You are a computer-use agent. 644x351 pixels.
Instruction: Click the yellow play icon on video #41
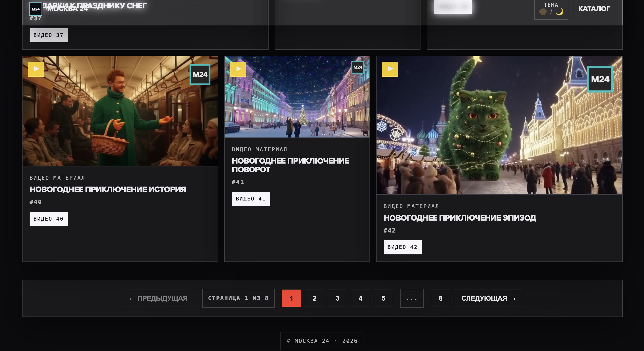coord(238,69)
